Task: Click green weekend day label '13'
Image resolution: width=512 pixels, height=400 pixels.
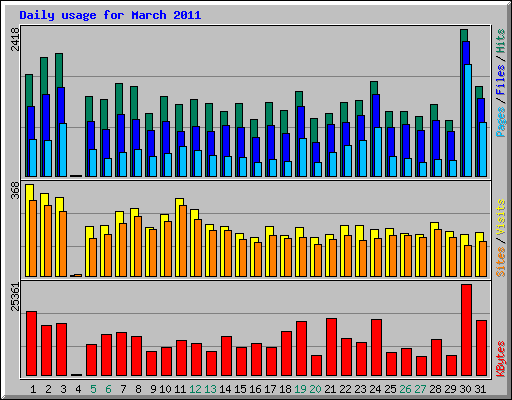Action: click(210, 389)
